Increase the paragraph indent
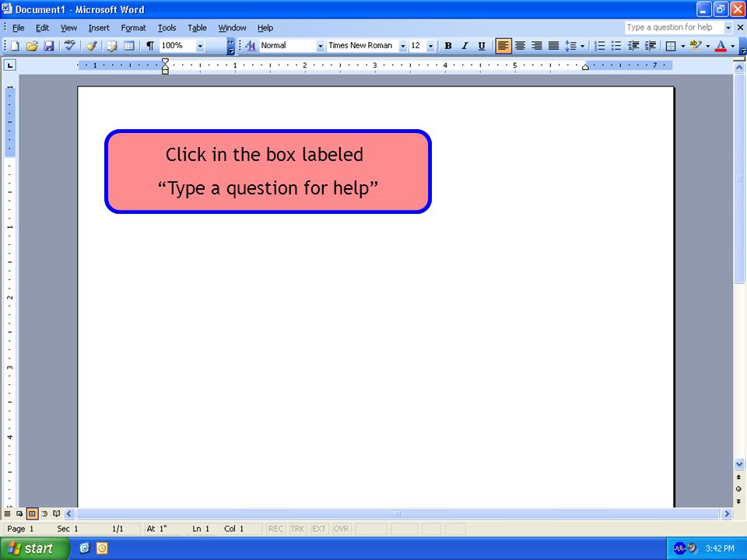747x560 pixels. coord(651,46)
